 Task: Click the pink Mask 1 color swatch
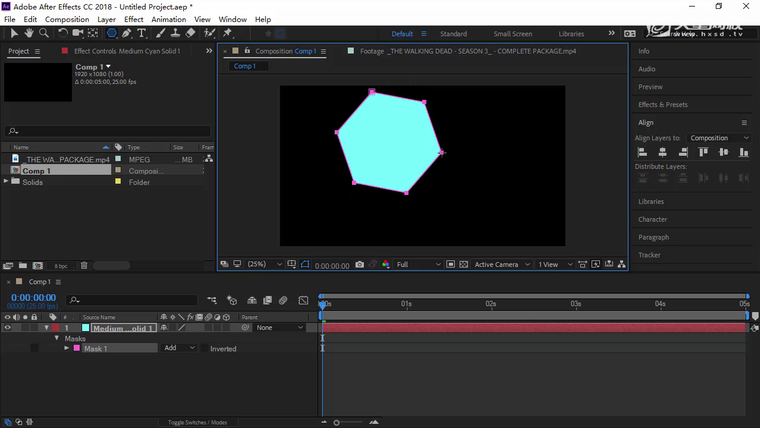[77, 349]
